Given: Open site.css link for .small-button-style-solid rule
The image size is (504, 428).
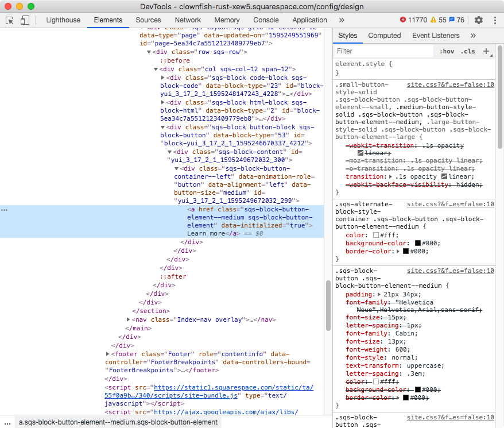Looking at the screenshot, I should pos(450,84).
